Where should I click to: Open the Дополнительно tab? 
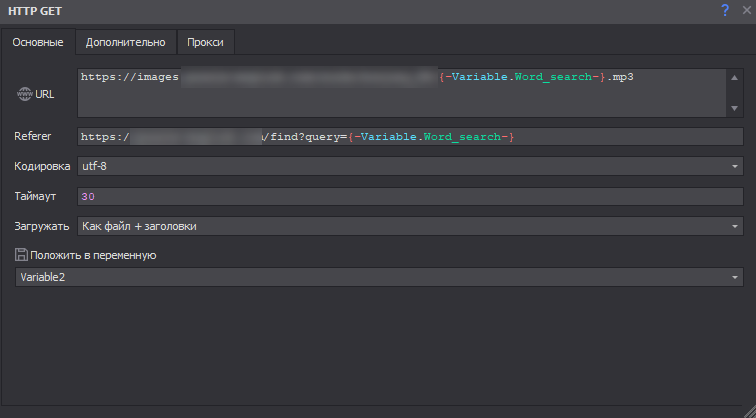click(125, 42)
